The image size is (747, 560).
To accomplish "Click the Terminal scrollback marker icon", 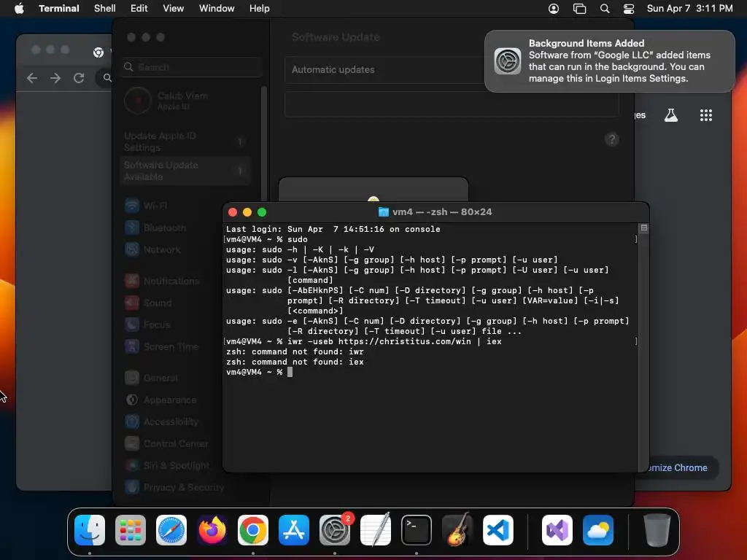I will 643,228.
